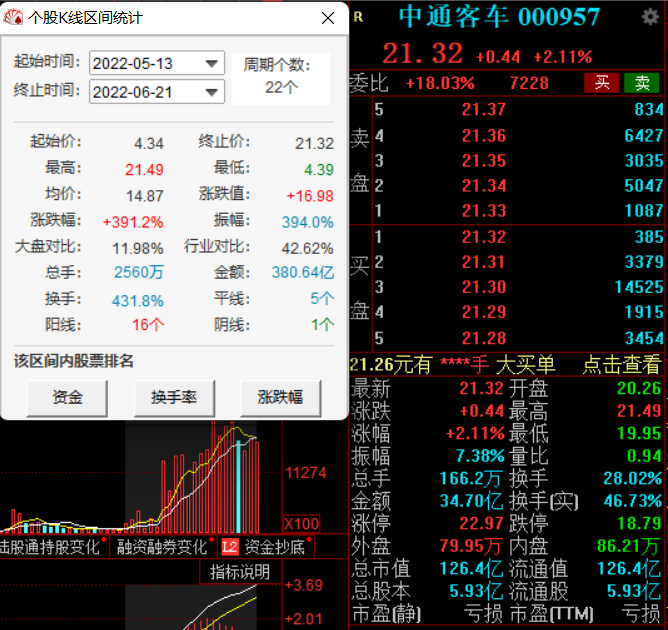Open settings gear next to stock code 000957
This screenshot has height=630, width=668.
click(x=650, y=17)
